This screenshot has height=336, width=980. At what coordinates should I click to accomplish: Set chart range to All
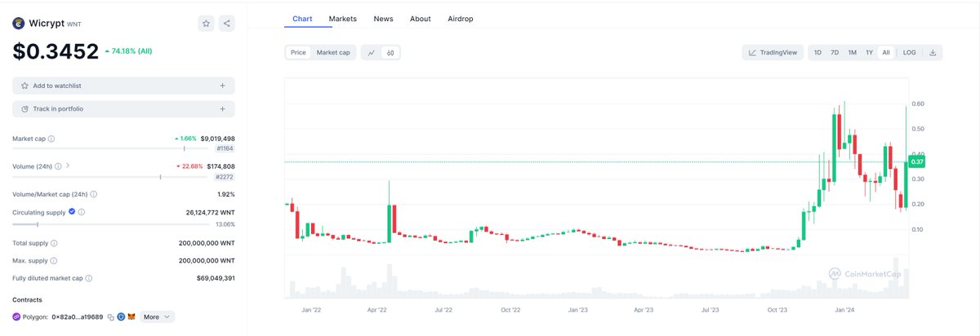pyautogui.click(x=885, y=52)
